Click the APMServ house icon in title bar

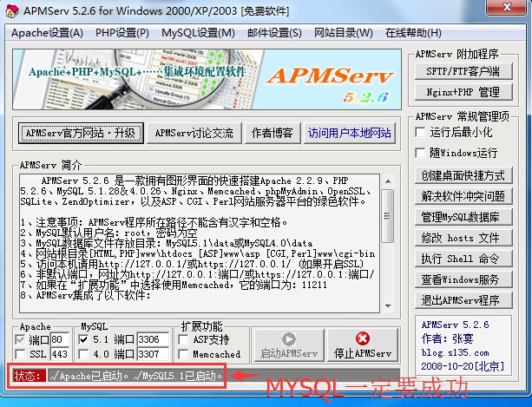(12, 11)
